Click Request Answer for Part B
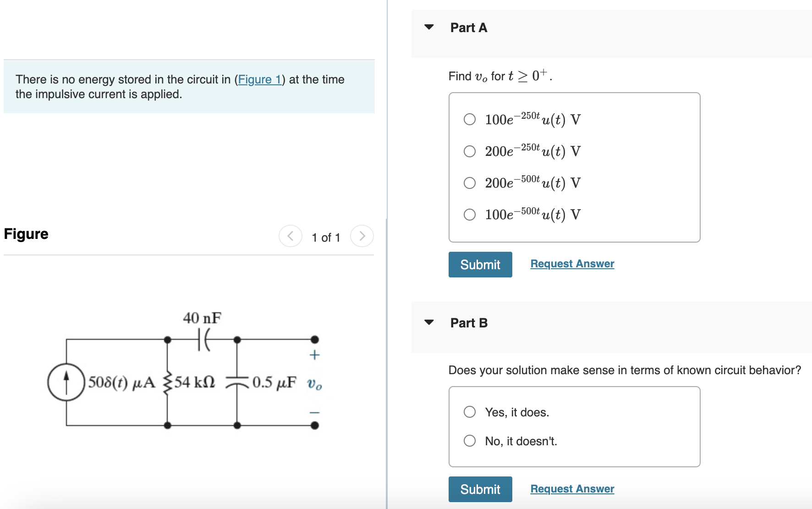This screenshot has height=509, width=812. [571, 488]
